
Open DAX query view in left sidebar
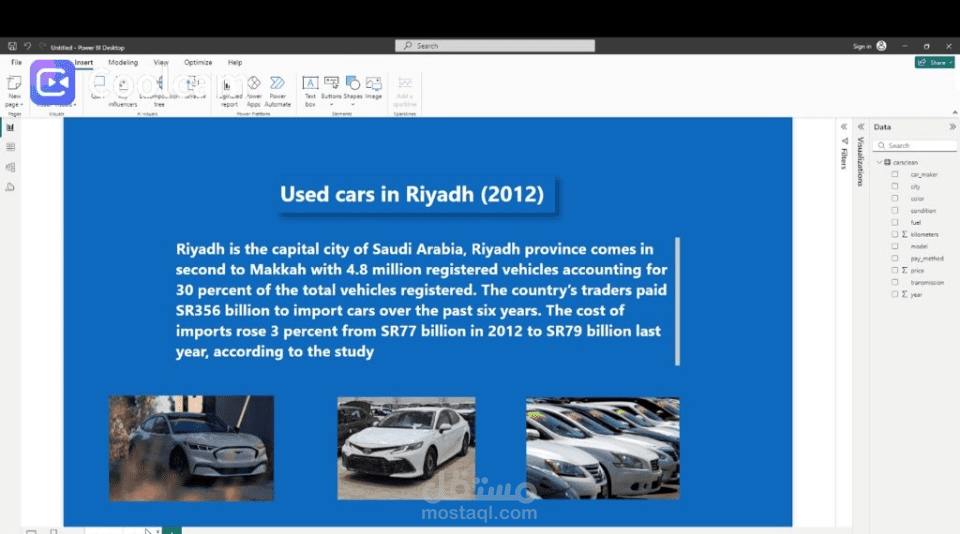10,187
